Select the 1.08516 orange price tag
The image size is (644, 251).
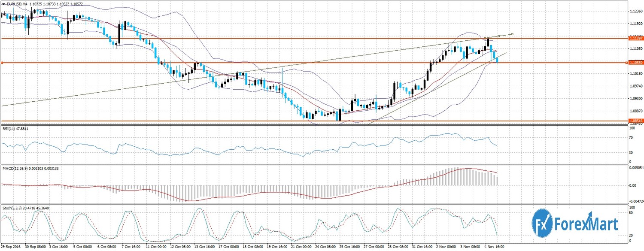pyautogui.click(x=635, y=121)
